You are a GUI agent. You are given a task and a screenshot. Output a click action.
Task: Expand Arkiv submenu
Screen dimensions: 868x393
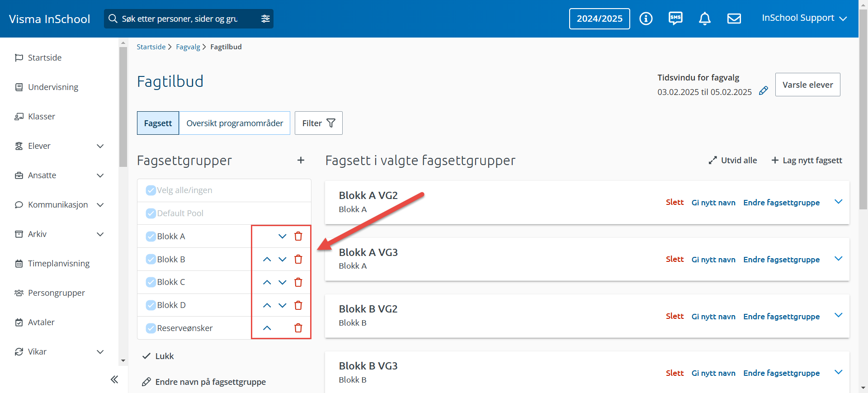tap(100, 234)
